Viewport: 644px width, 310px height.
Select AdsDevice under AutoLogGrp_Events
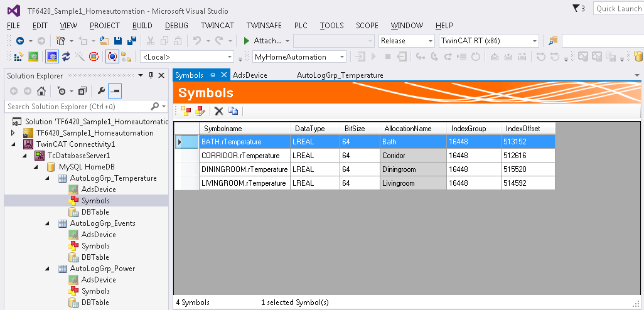tap(99, 235)
